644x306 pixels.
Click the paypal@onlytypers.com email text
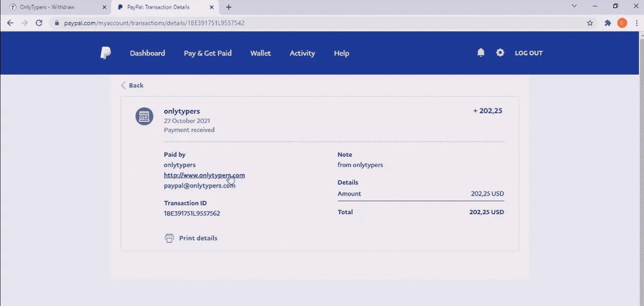point(200,186)
